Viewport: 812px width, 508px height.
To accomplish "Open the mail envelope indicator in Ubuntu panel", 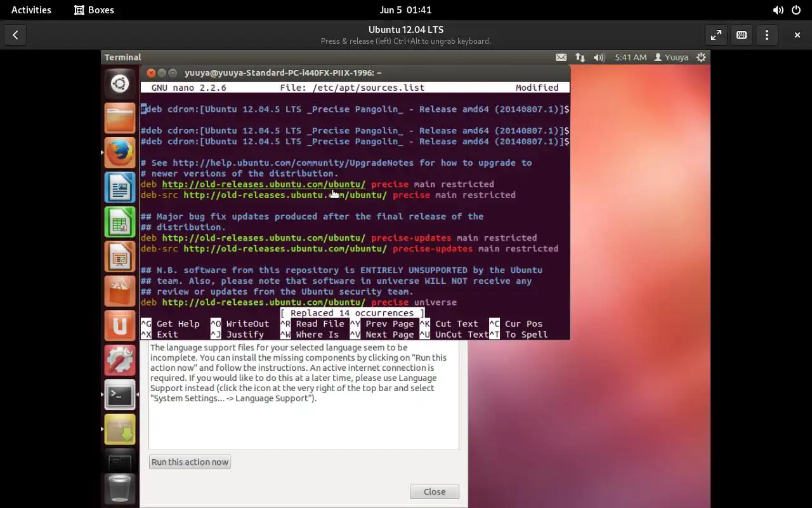I will 561,57.
